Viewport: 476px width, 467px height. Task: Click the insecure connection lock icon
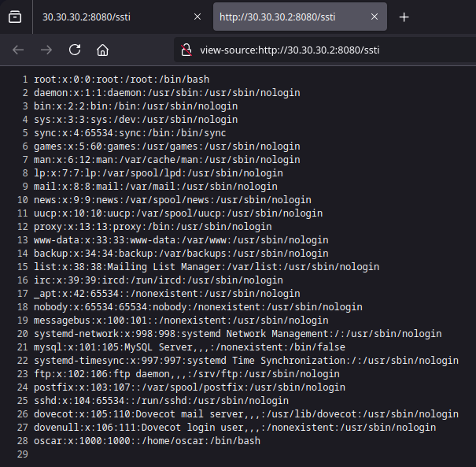(187, 50)
